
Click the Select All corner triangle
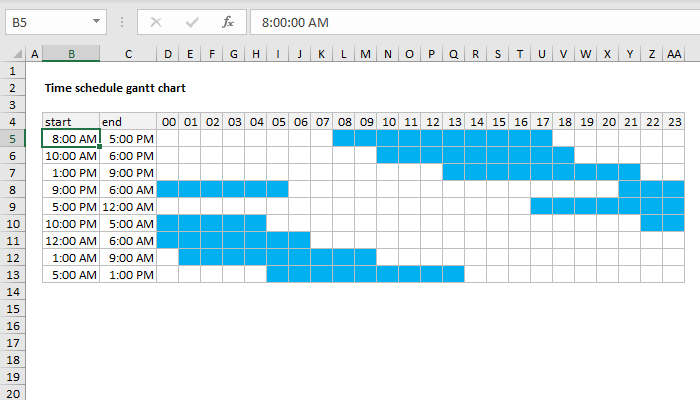[x=17, y=54]
